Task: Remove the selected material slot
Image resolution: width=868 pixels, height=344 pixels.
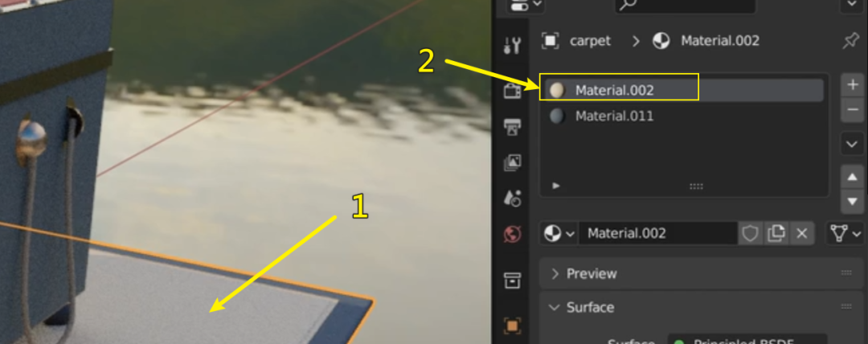Action: click(852, 110)
